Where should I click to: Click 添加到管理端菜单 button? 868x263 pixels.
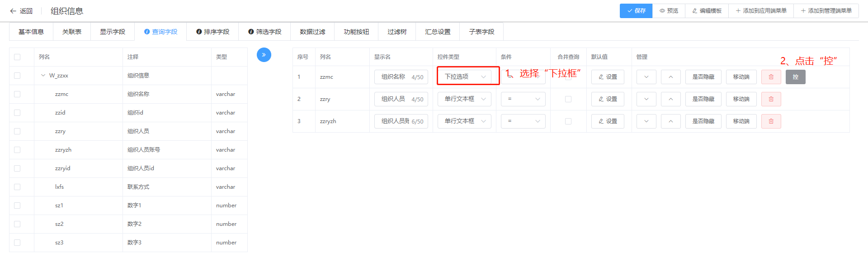click(826, 11)
